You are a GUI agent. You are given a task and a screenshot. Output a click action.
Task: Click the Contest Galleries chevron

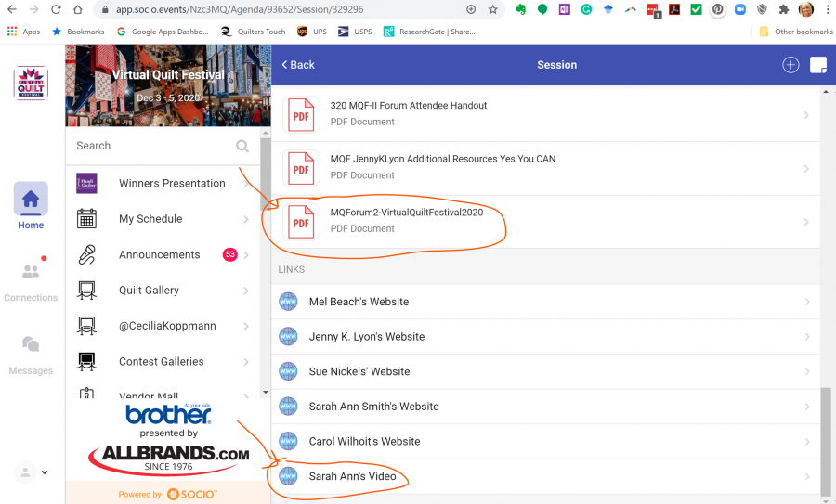[246, 362]
